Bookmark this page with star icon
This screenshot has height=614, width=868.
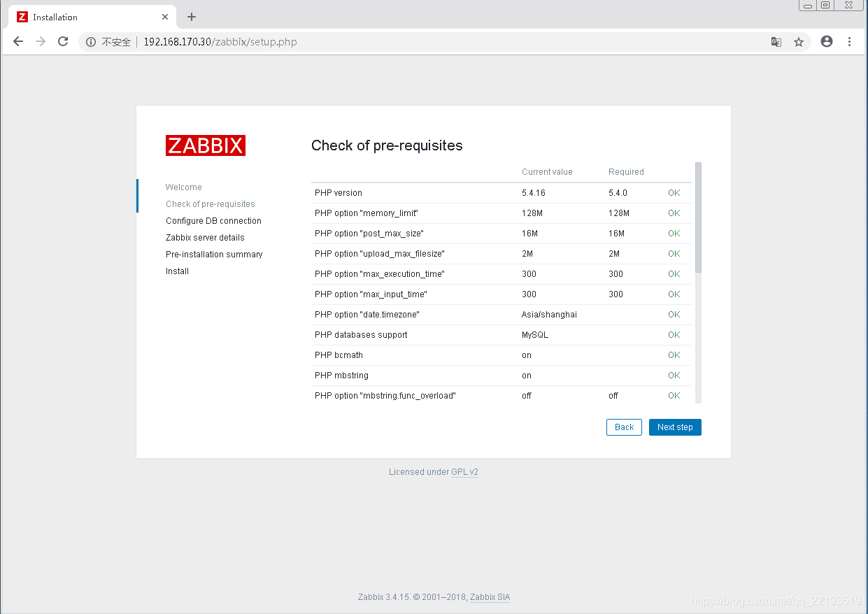798,42
